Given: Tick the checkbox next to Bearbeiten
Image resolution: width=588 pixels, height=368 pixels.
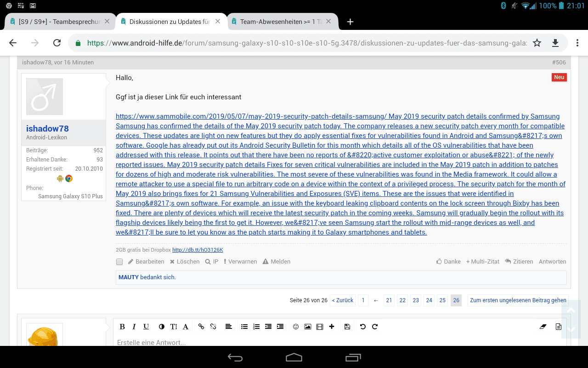Looking at the screenshot, I should click(x=119, y=262).
